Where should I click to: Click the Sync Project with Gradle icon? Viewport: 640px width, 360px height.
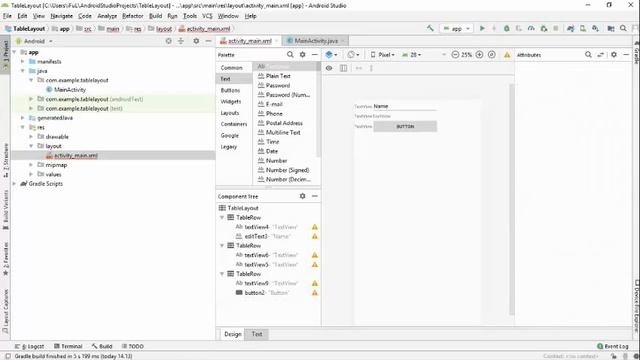coord(571,29)
